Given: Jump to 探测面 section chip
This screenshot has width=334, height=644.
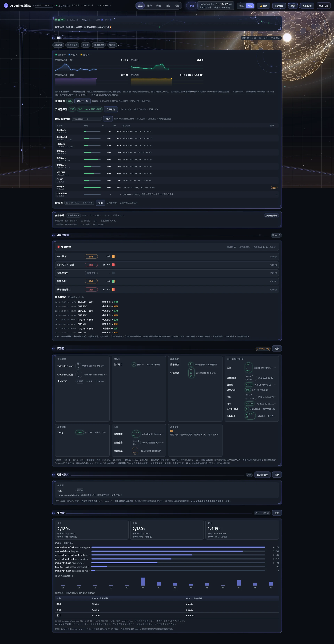Looking at the screenshot, I should [x=85, y=45].
